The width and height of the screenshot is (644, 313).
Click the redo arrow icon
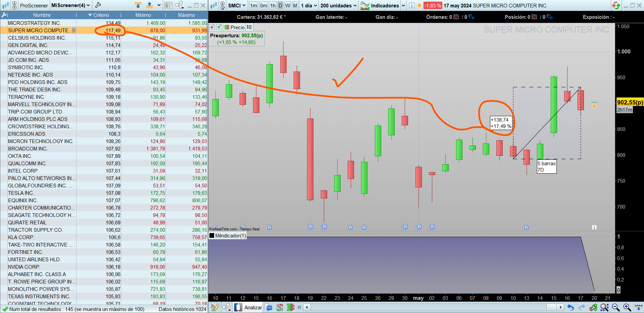pos(582,307)
